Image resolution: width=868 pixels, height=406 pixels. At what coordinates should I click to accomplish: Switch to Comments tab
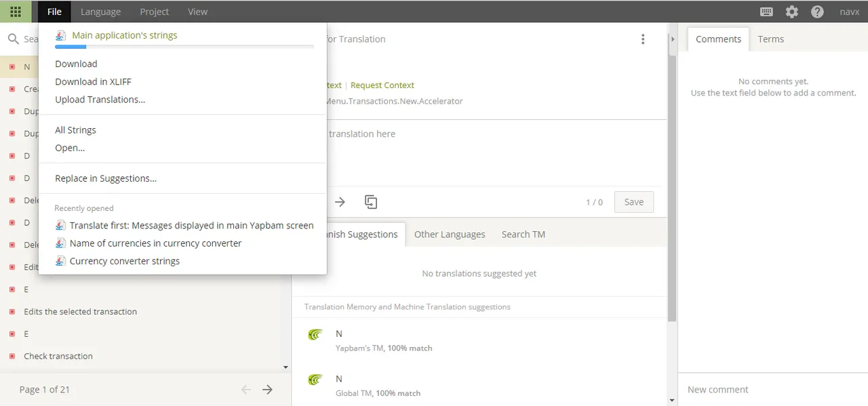click(x=718, y=39)
